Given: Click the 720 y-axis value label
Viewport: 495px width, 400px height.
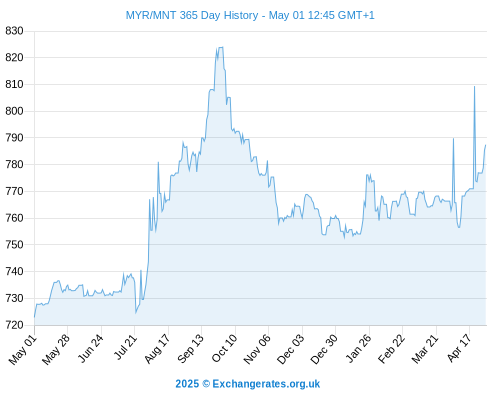Looking at the screenshot, I should point(14,325).
